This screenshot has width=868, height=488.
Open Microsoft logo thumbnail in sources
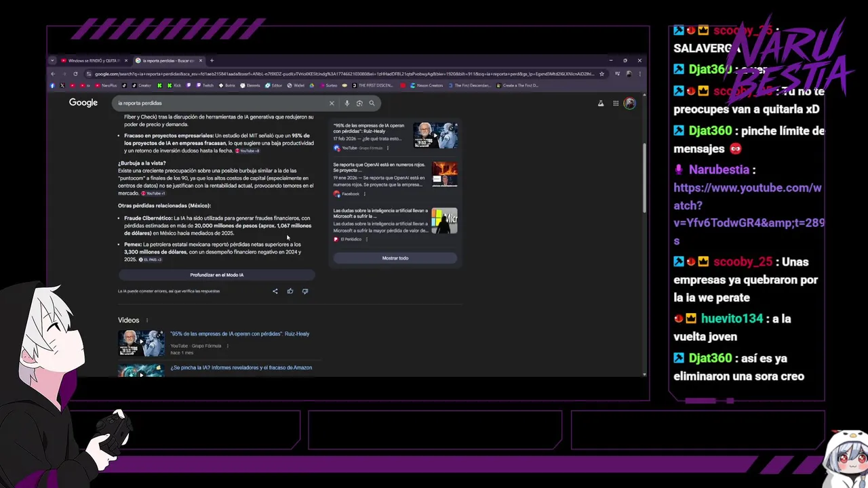click(444, 221)
